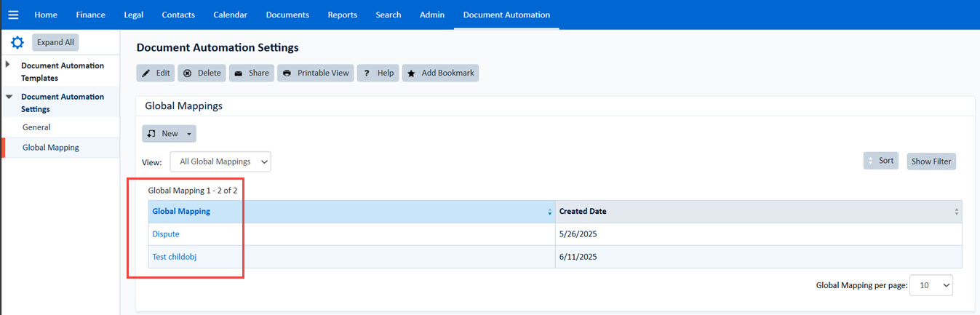Click the Delete button in the toolbar

tap(202, 73)
